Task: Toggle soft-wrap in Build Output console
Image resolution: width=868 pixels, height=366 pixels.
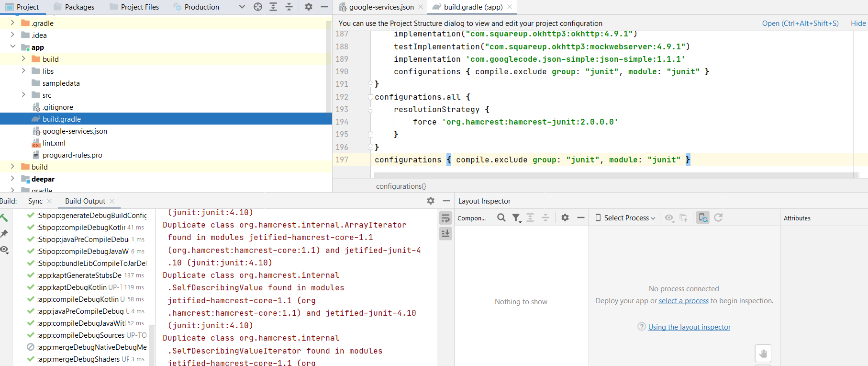Action: click(x=445, y=218)
